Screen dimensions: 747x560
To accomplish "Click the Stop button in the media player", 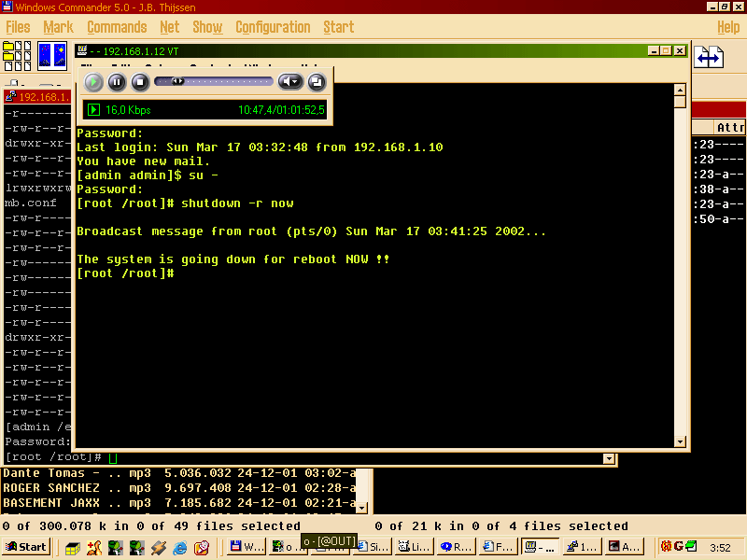I will coord(138,82).
